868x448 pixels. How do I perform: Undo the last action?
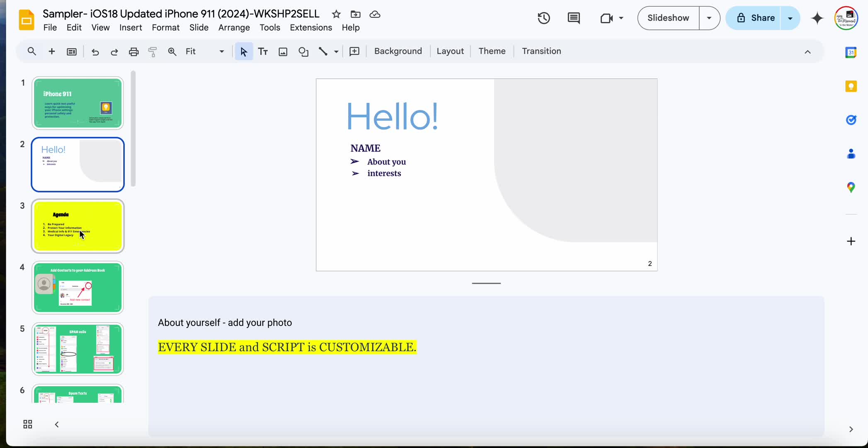click(x=95, y=51)
